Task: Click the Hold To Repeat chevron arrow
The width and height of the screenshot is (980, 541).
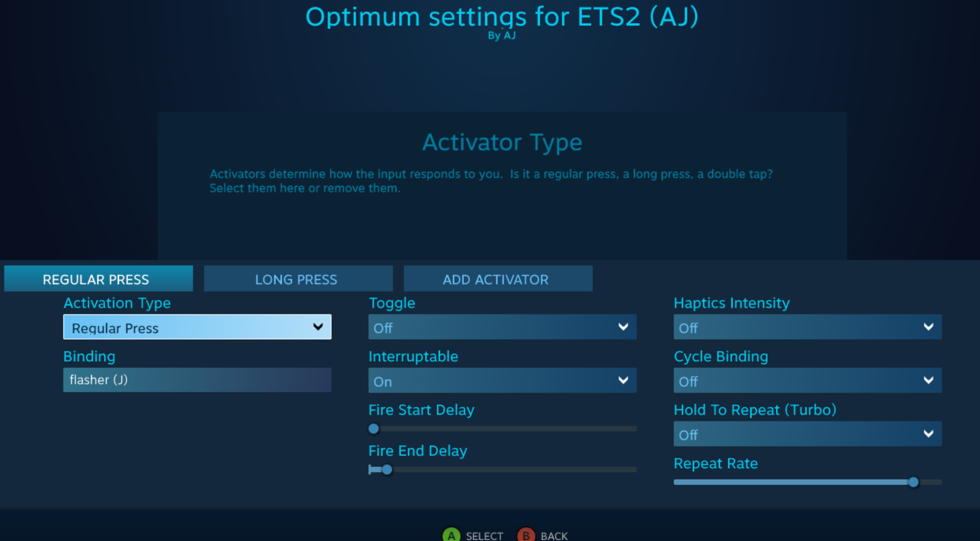Action: pyautogui.click(x=928, y=433)
